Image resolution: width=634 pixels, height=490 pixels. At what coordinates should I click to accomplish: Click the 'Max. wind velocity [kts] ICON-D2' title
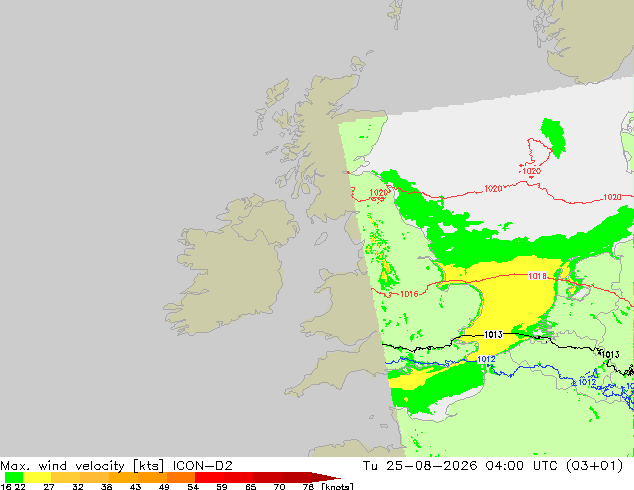[116, 466]
